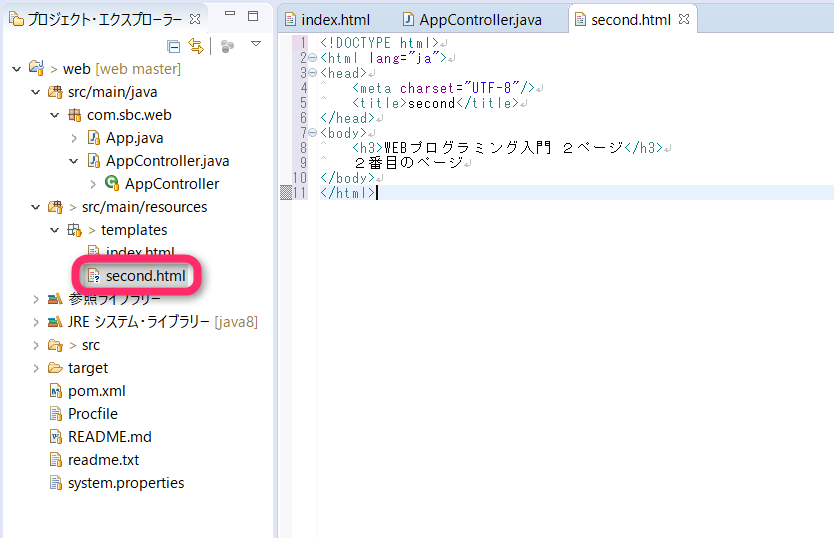Collapse the src/main/java folder
The width and height of the screenshot is (834, 538).
[x=36, y=92]
